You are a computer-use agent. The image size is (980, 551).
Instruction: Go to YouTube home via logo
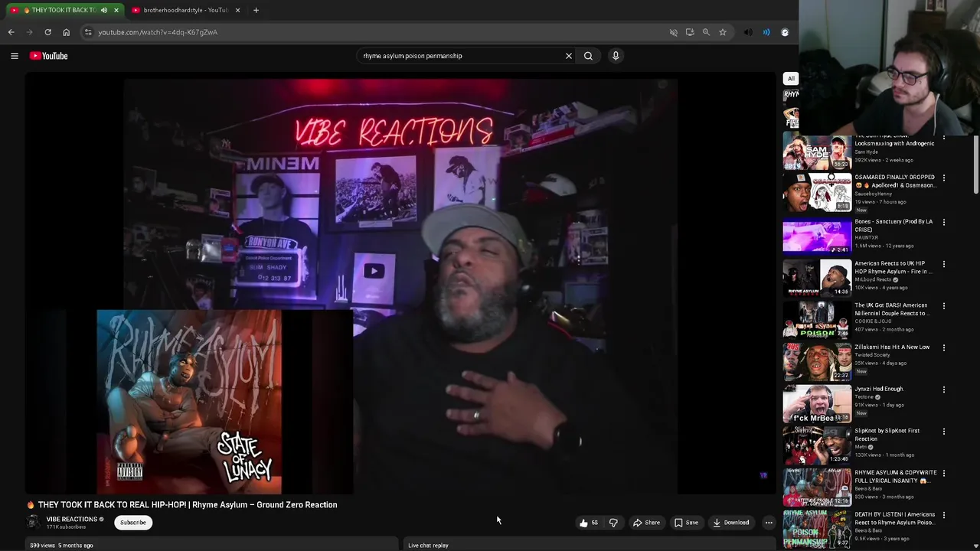coord(49,56)
